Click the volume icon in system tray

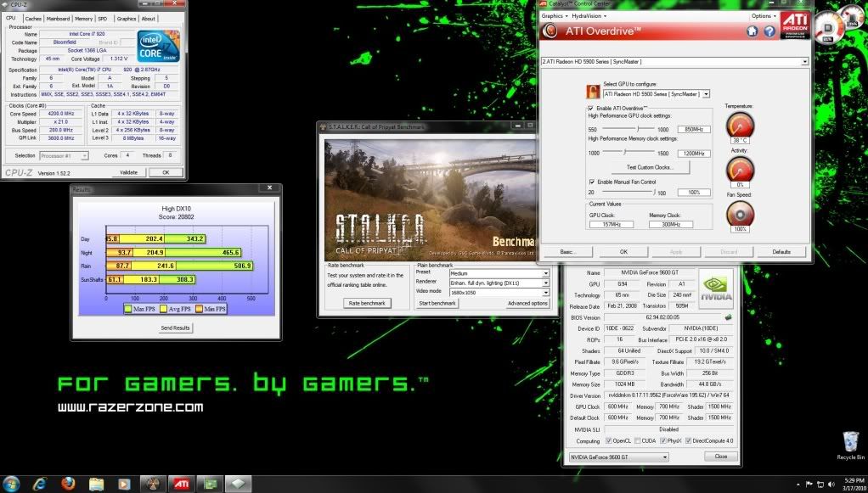click(833, 485)
